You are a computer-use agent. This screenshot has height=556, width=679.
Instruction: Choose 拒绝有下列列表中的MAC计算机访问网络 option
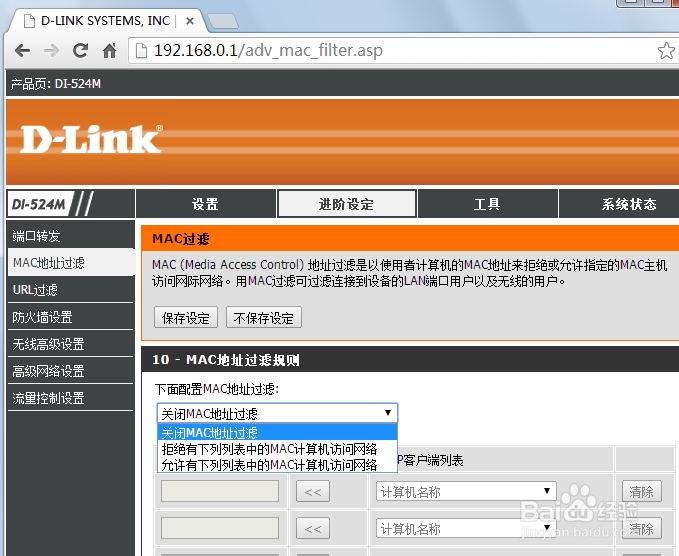coord(277,449)
